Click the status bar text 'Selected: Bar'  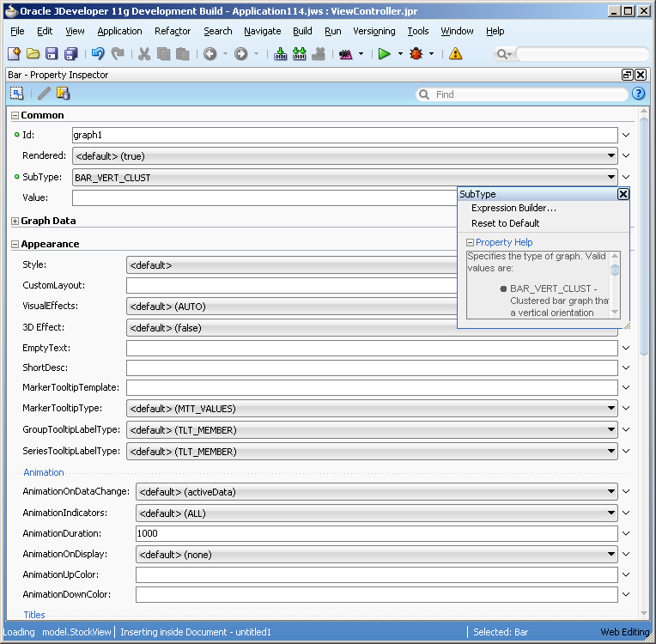point(501,632)
